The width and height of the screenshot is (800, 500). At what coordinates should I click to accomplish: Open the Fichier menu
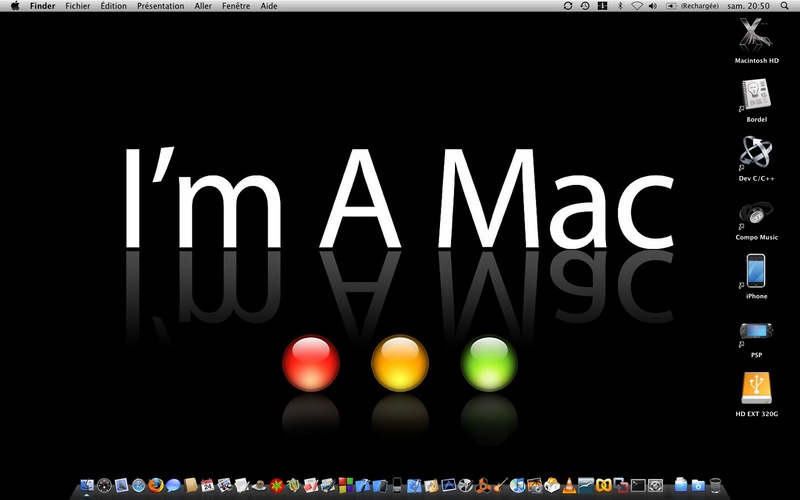coord(78,6)
